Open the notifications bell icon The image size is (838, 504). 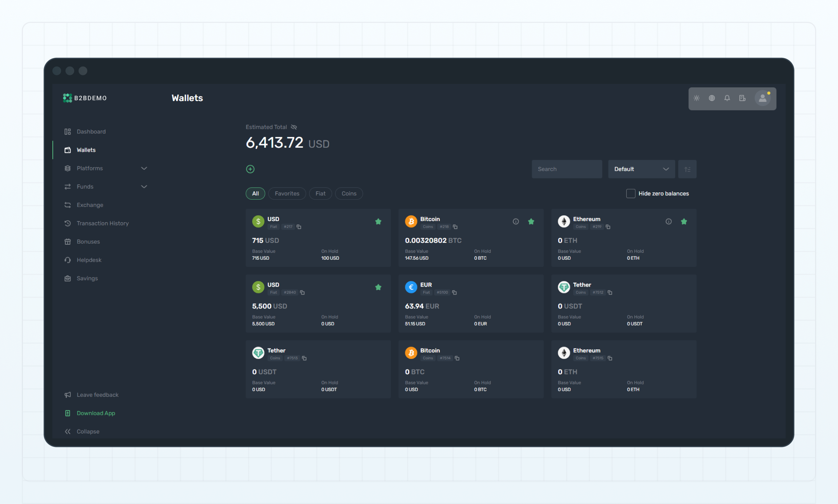pyautogui.click(x=727, y=98)
